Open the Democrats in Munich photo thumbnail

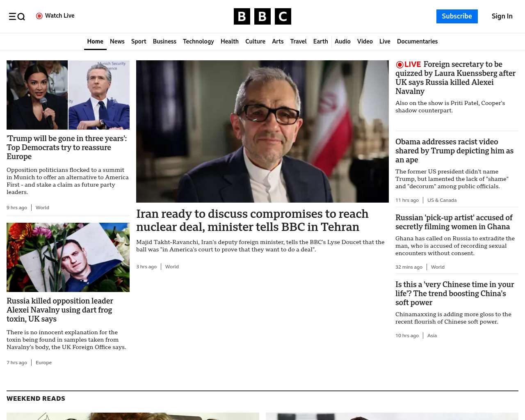coord(68,95)
